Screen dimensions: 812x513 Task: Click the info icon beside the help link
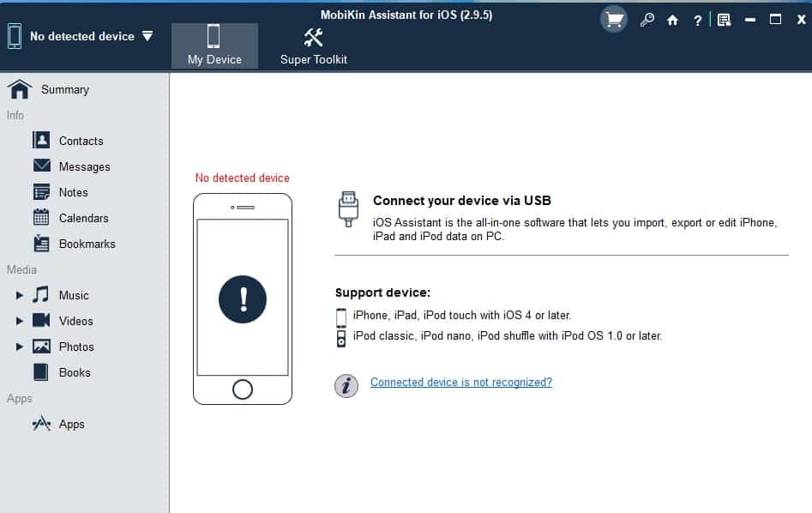(x=346, y=386)
